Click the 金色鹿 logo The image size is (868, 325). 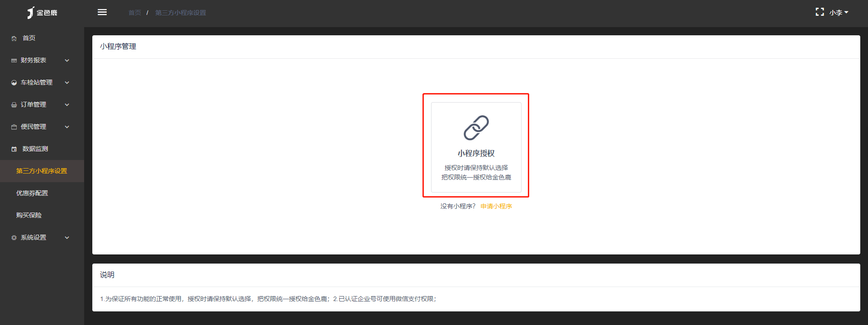(x=42, y=13)
